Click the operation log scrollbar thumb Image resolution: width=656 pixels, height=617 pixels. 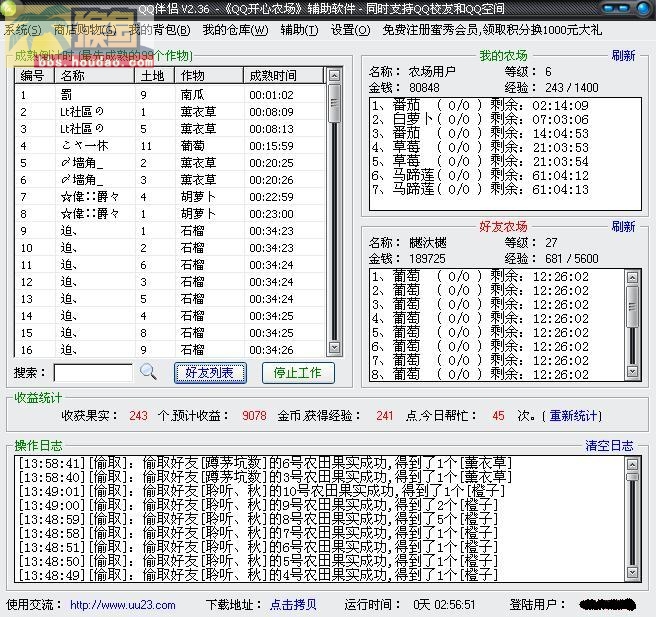[632, 477]
